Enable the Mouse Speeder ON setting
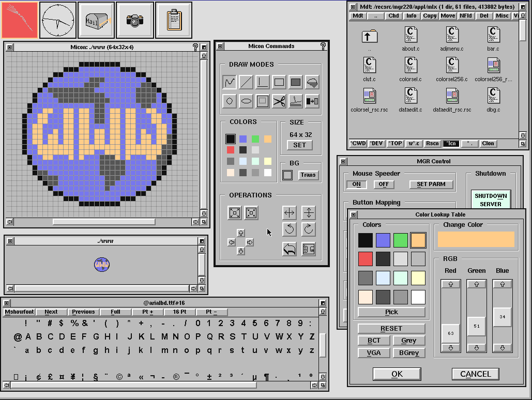The width and height of the screenshot is (532, 400). (x=356, y=184)
